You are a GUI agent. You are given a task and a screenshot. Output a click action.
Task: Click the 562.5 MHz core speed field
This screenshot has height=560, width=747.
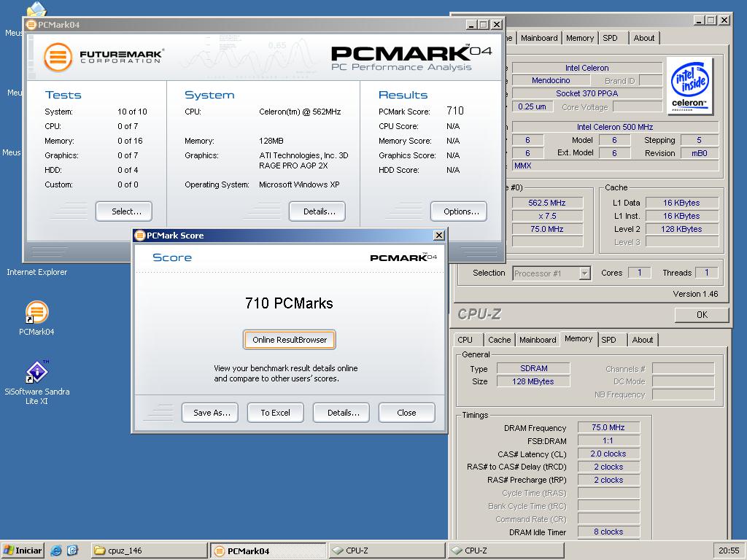(x=547, y=203)
